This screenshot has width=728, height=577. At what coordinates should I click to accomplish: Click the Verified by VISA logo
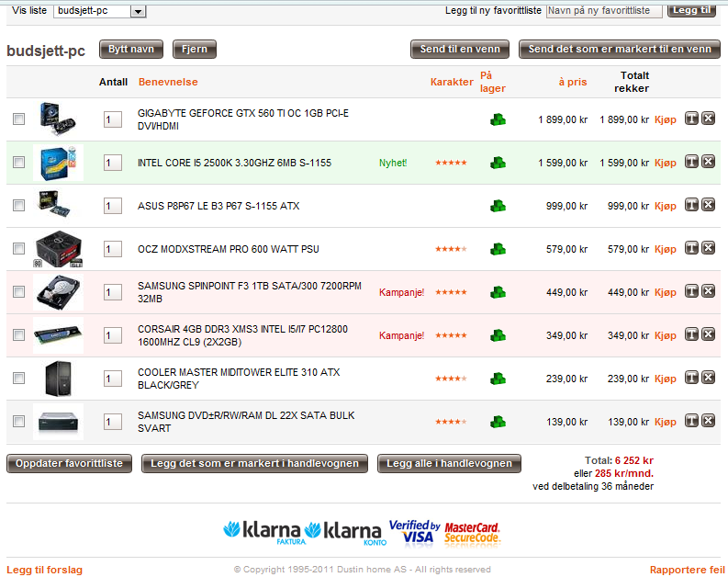(x=414, y=532)
